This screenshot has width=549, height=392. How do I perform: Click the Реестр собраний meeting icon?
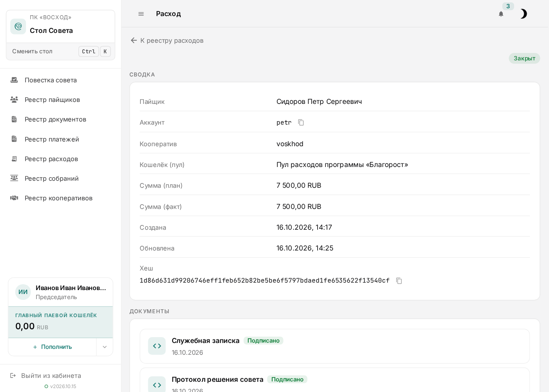click(14, 178)
